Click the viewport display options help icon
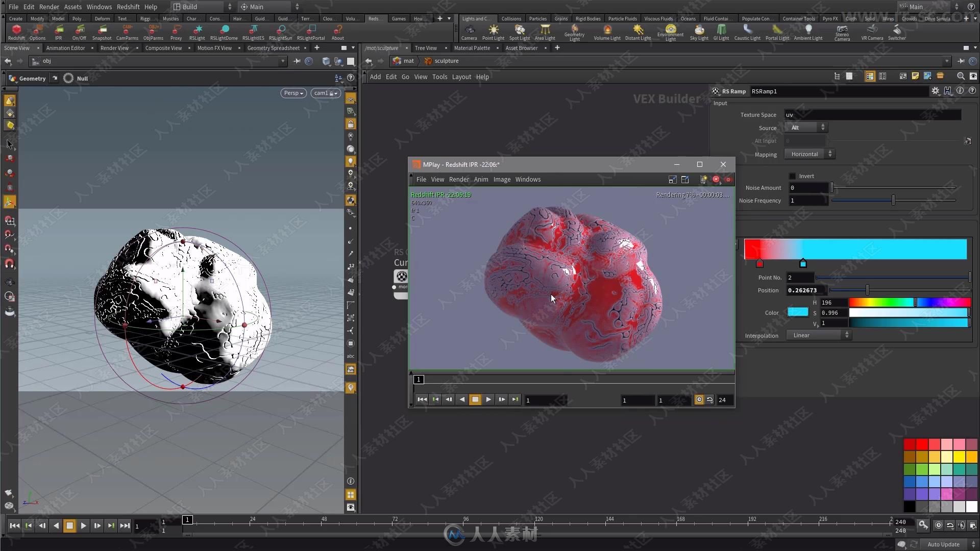This screenshot has width=980, height=551. pyautogui.click(x=351, y=78)
